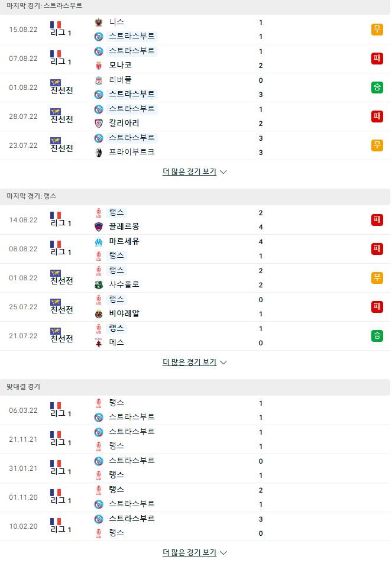
Task: Click the green 승 badge for 01.08.22 Liverpool match
Action: 377,88
